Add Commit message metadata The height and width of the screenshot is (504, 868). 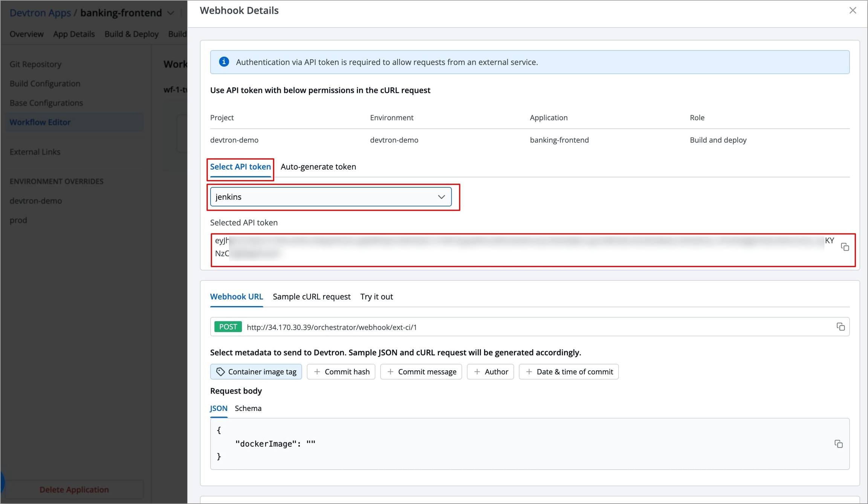[421, 372]
